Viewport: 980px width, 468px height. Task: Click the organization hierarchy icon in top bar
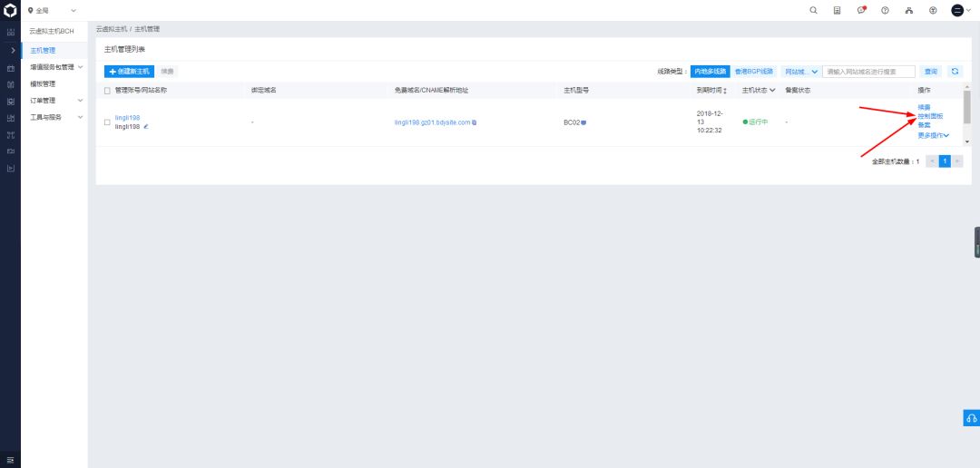pos(908,10)
